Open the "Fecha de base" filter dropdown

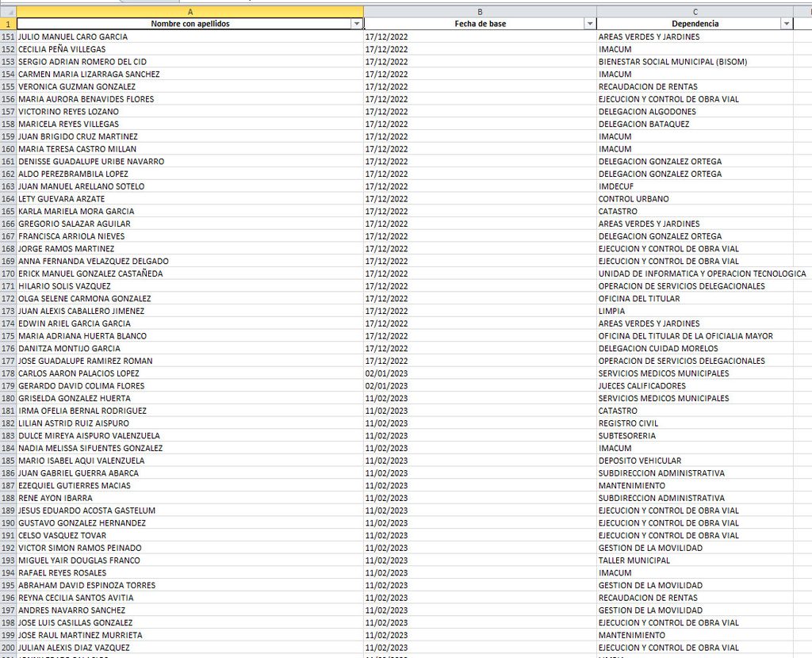pyautogui.click(x=589, y=24)
